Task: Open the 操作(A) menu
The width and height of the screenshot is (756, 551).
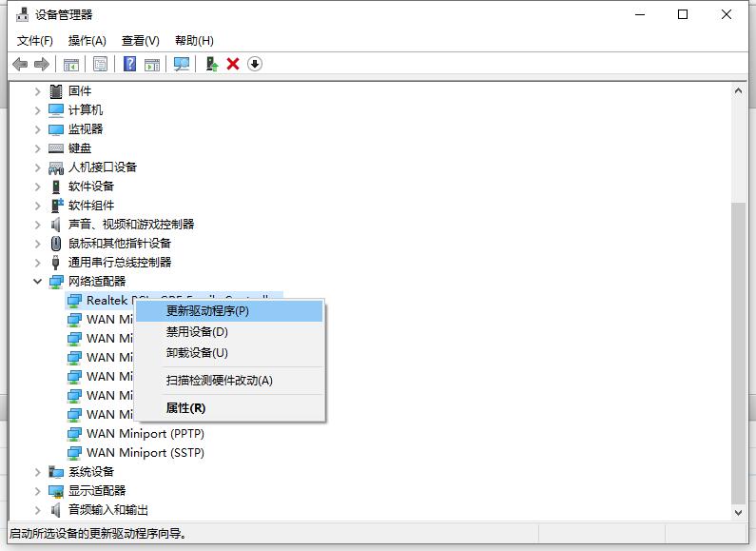Action: coord(87,41)
